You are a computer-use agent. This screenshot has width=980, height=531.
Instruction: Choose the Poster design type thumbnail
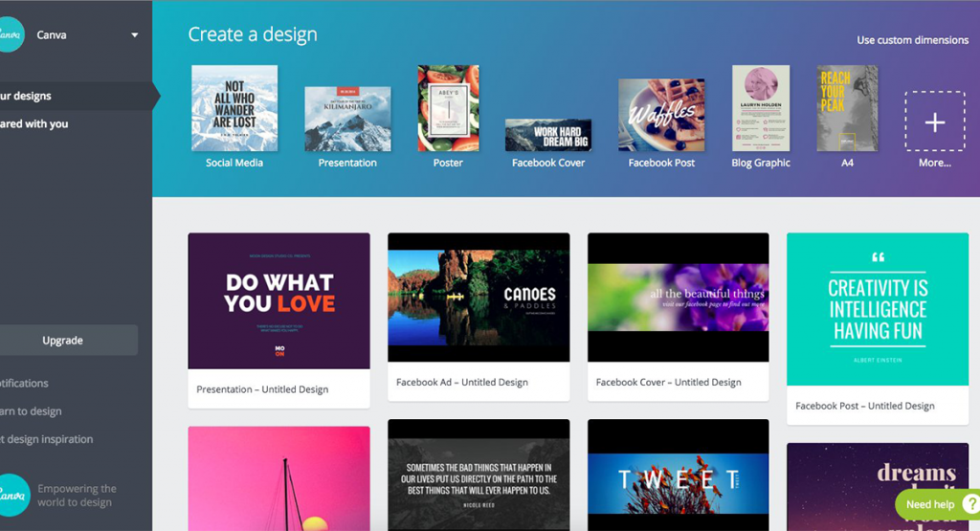448,108
